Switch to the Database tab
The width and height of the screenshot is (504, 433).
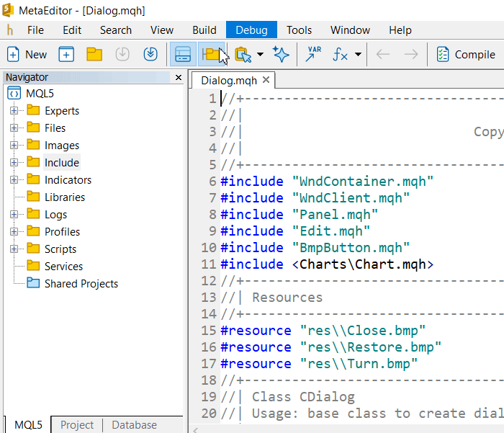(135, 425)
